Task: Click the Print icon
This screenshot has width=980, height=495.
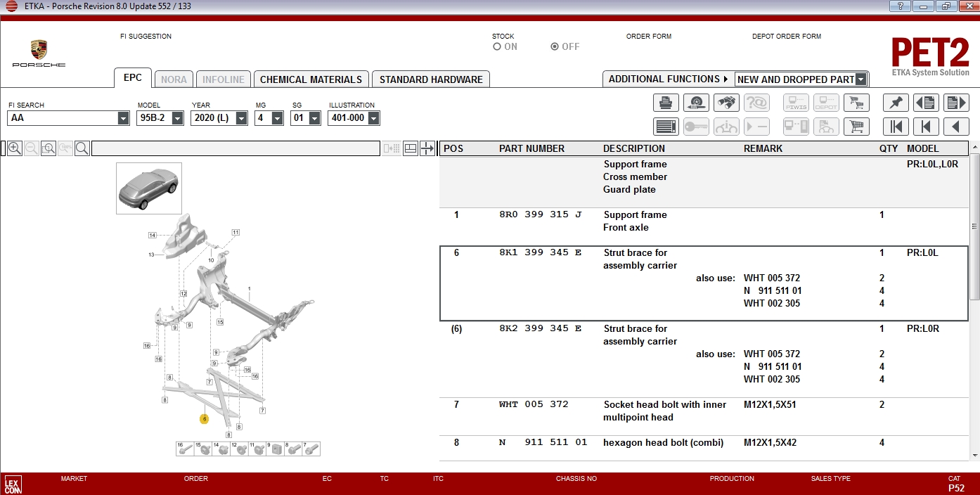Action: pyautogui.click(x=666, y=102)
